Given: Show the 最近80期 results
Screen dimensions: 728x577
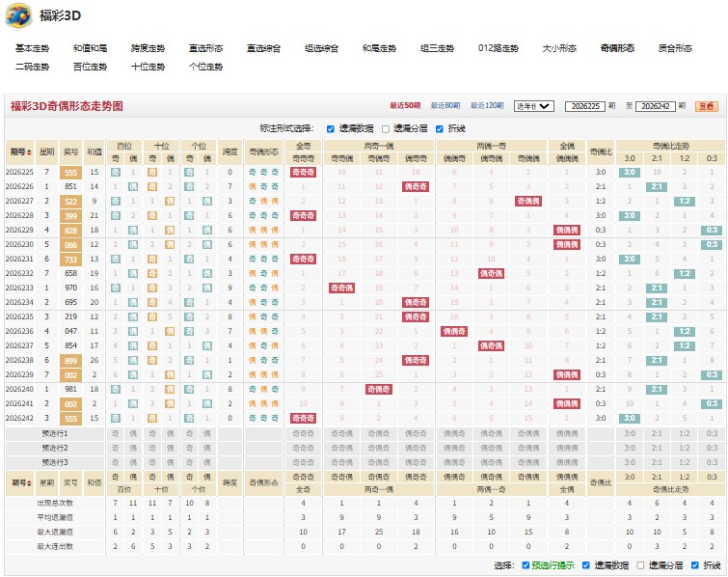Looking at the screenshot, I should point(445,105).
